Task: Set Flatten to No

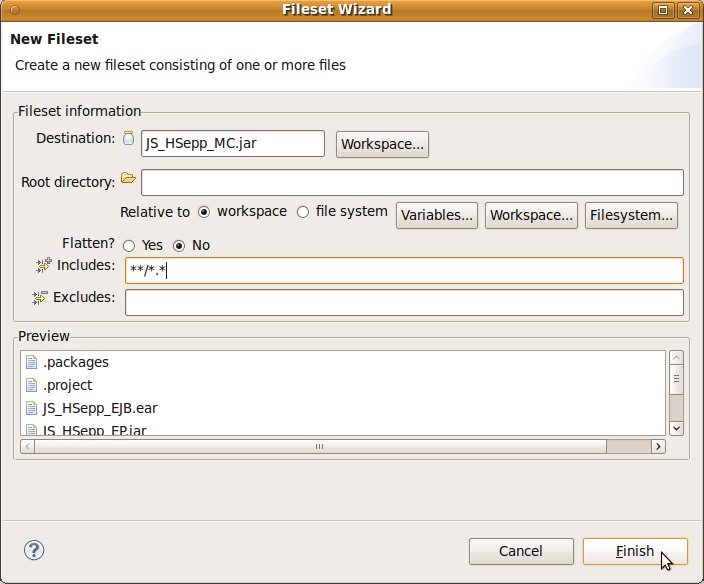Action: 180,246
